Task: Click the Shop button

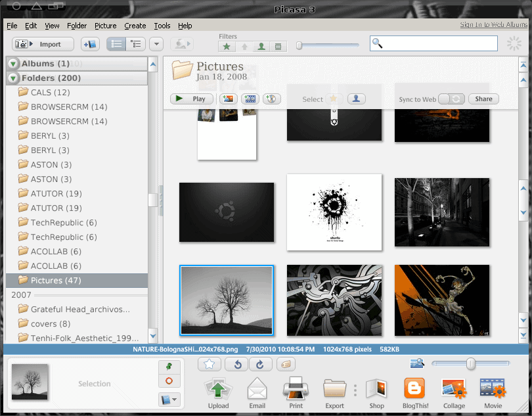Action: (376, 393)
